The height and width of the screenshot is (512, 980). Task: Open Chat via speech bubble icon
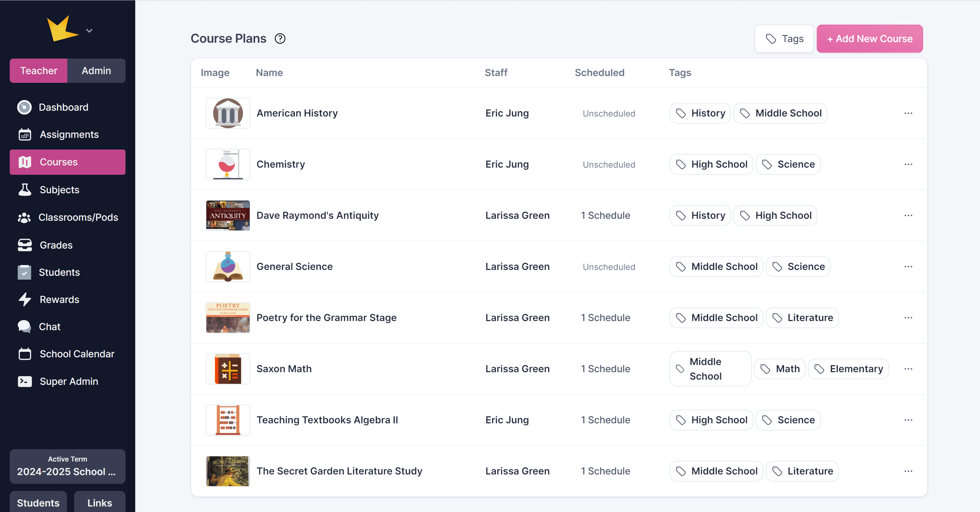click(x=24, y=327)
